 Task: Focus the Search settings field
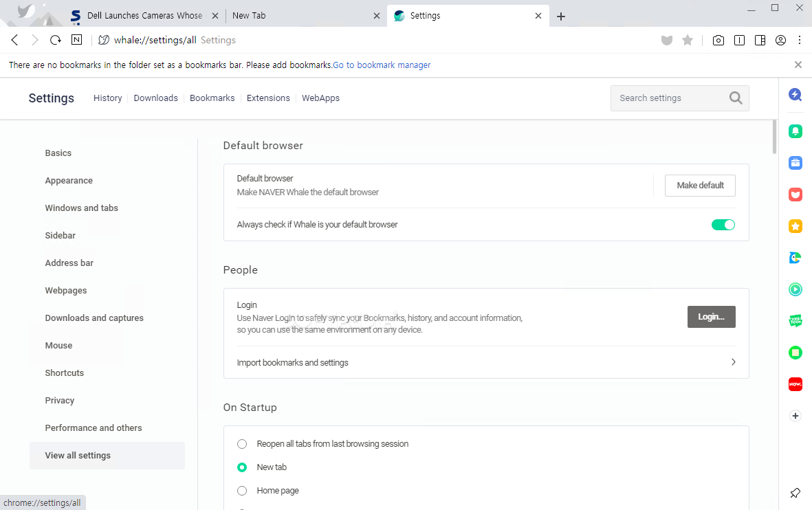pyautogui.click(x=679, y=98)
